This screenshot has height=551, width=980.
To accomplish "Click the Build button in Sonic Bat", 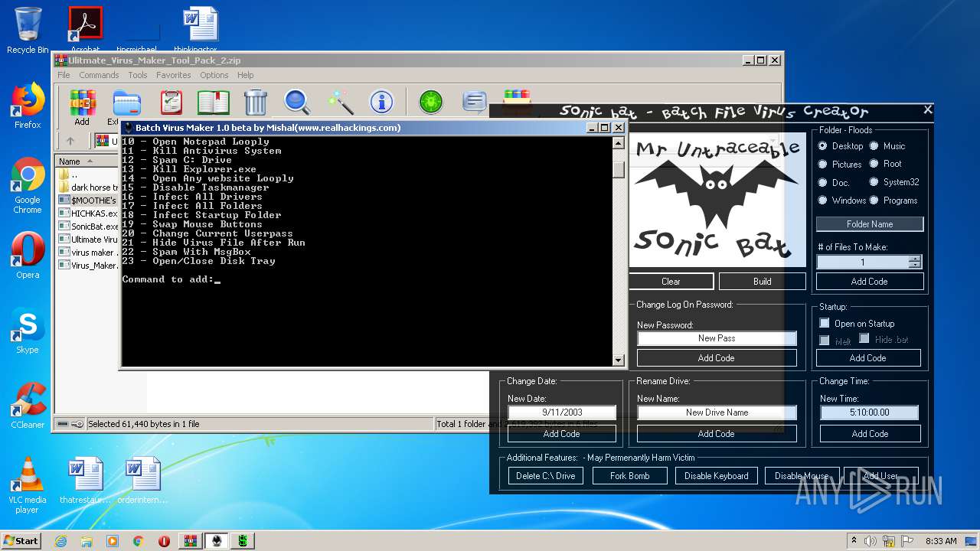I will click(x=763, y=281).
